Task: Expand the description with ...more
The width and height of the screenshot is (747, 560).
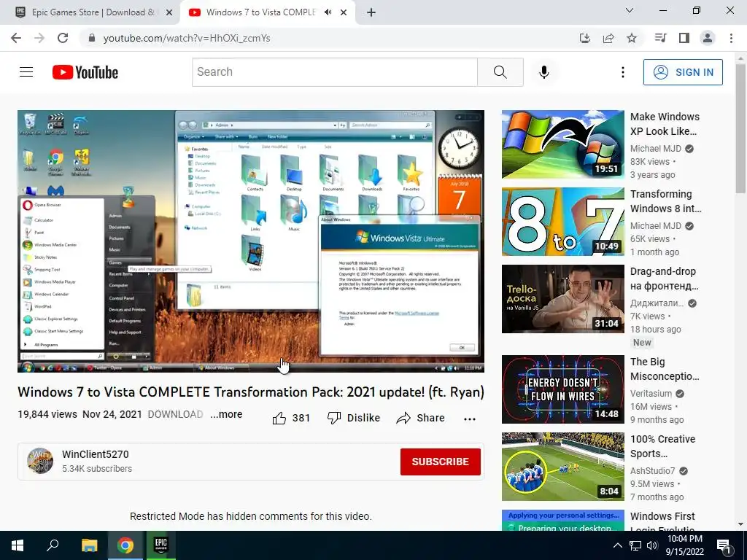Action: point(226,414)
